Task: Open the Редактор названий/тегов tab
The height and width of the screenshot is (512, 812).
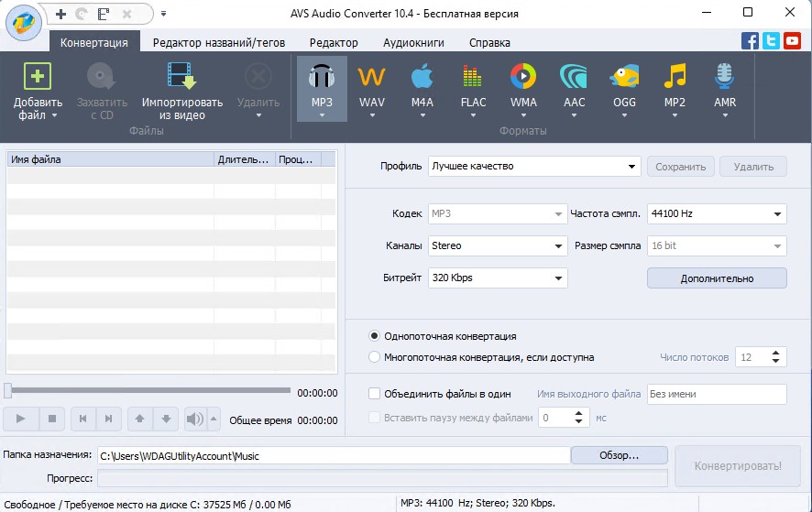Action: pos(219,42)
